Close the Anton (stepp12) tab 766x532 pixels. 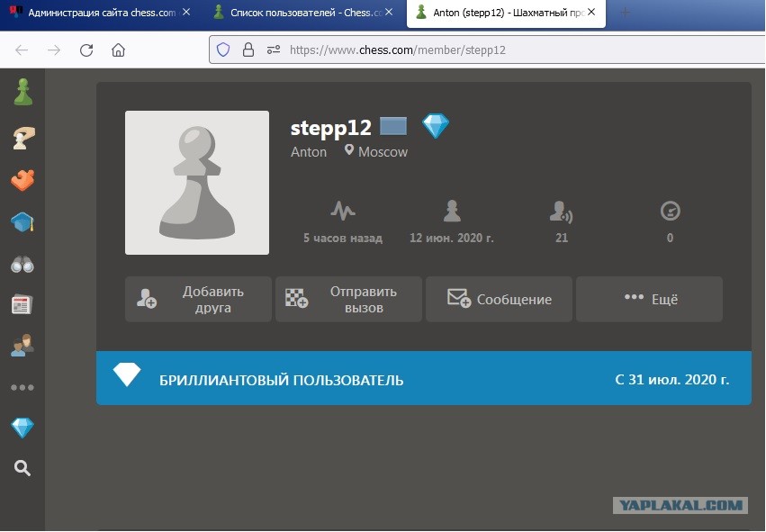[x=591, y=13]
